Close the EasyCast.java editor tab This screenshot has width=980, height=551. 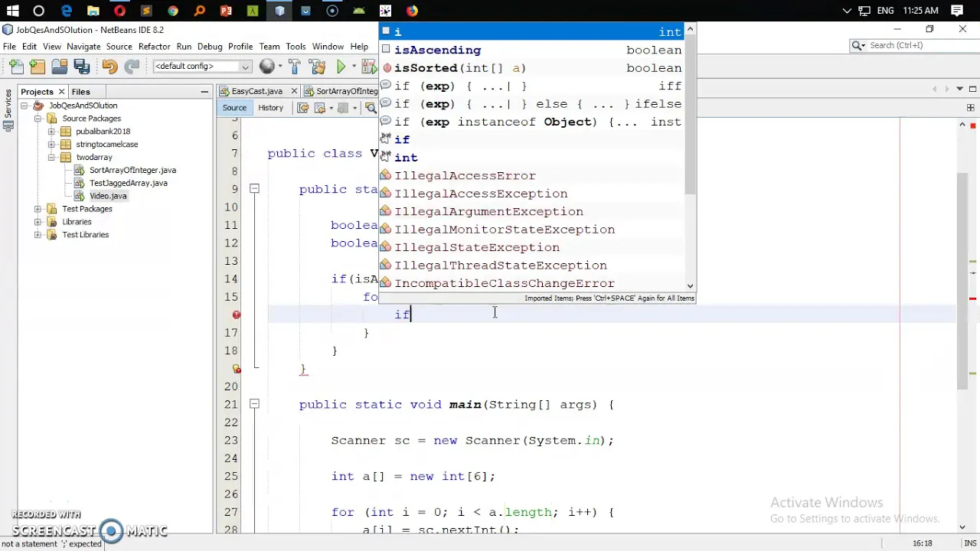click(294, 91)
